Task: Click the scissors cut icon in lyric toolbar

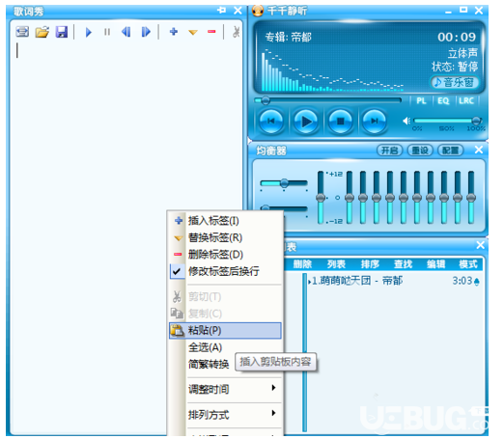Action: 236,32
